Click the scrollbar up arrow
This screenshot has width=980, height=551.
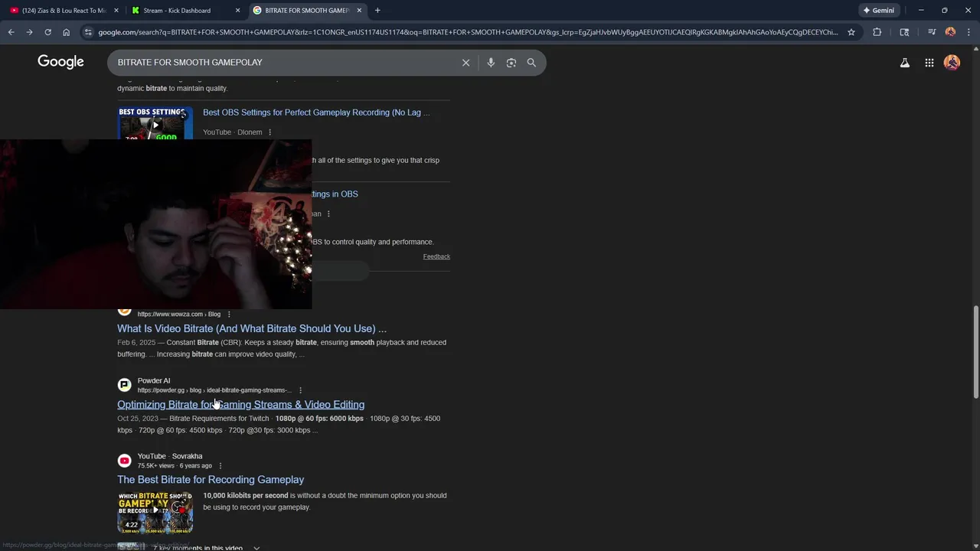975,50
